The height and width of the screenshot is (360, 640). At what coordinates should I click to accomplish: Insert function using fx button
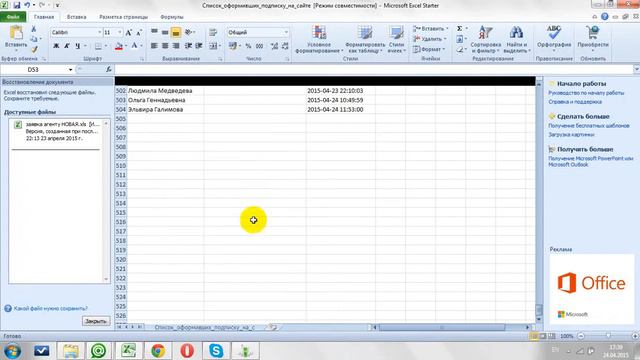tap(109, 69)
